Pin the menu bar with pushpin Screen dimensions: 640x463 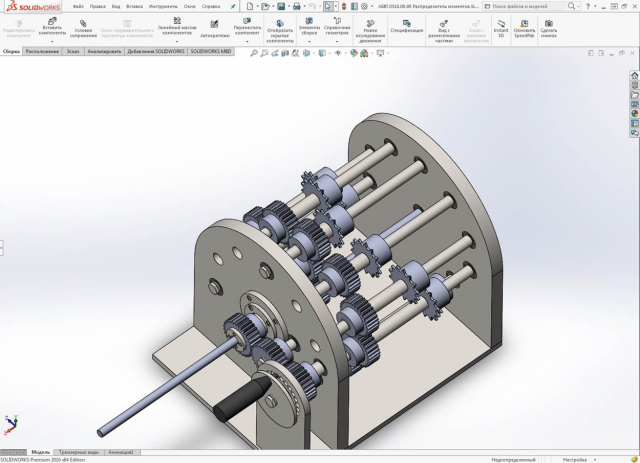point(233,7)
